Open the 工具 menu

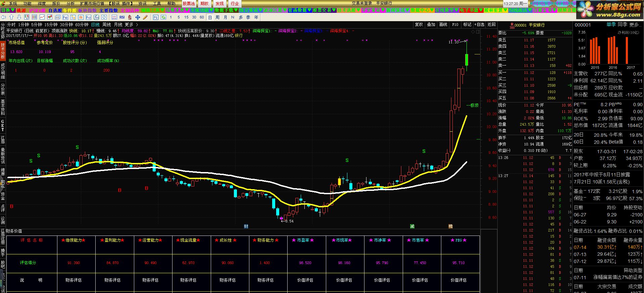click(x=157, y=3)
